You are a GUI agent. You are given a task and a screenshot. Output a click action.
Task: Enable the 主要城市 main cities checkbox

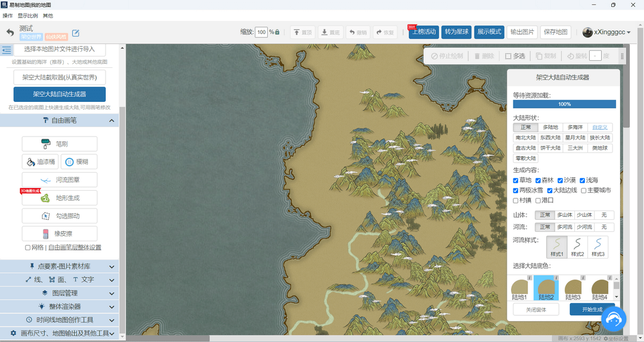tap(584, 191)
